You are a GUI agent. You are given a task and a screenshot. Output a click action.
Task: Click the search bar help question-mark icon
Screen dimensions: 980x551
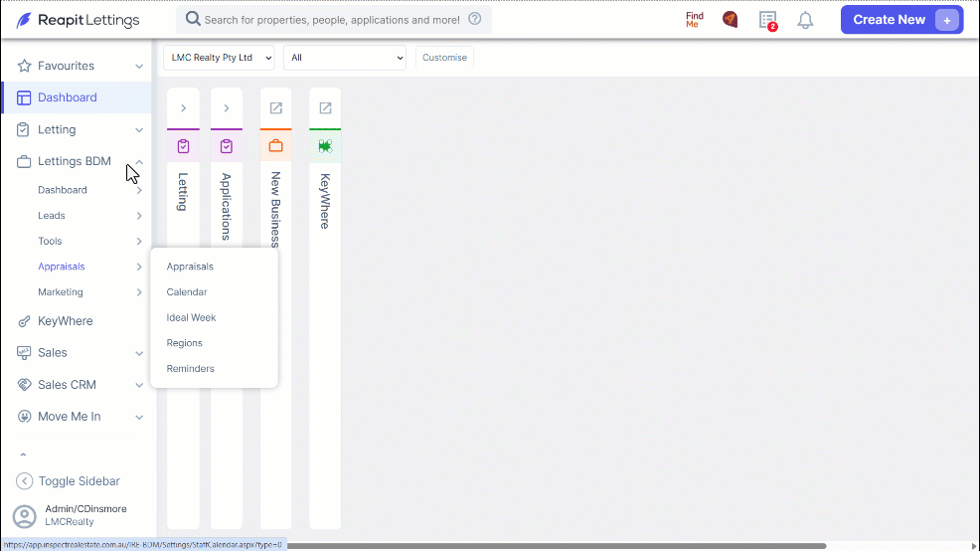475,19
